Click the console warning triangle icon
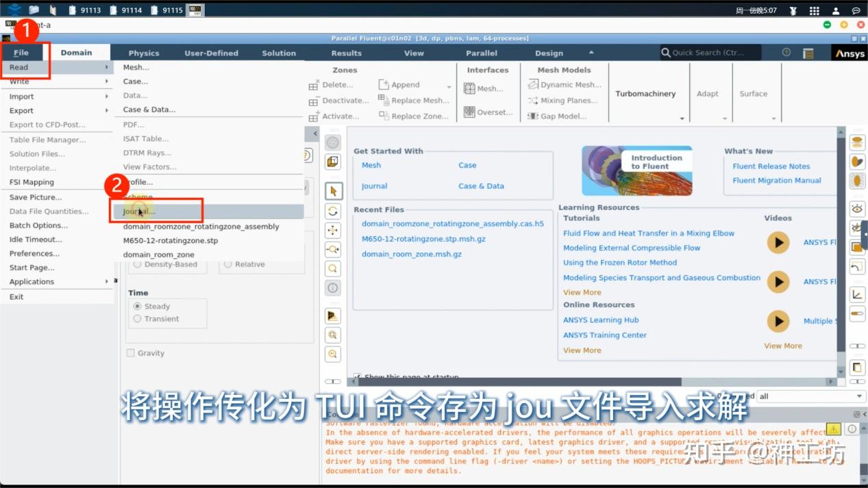Viewport: 868px width, 488px height. (833, 428)
